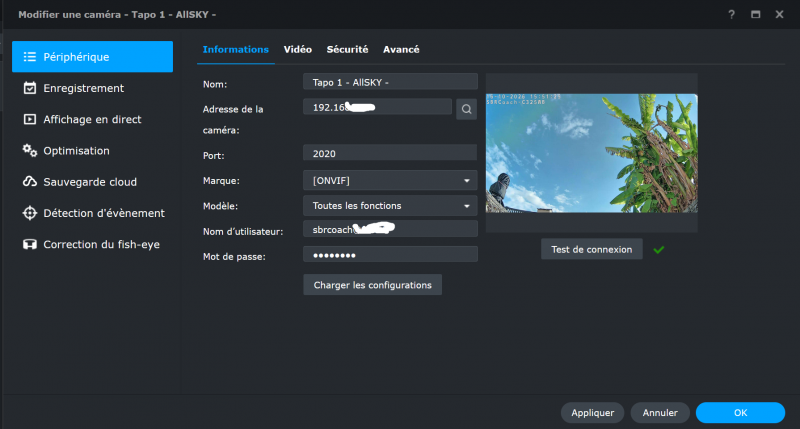Click the Nom: label text

tap(215, 84)
